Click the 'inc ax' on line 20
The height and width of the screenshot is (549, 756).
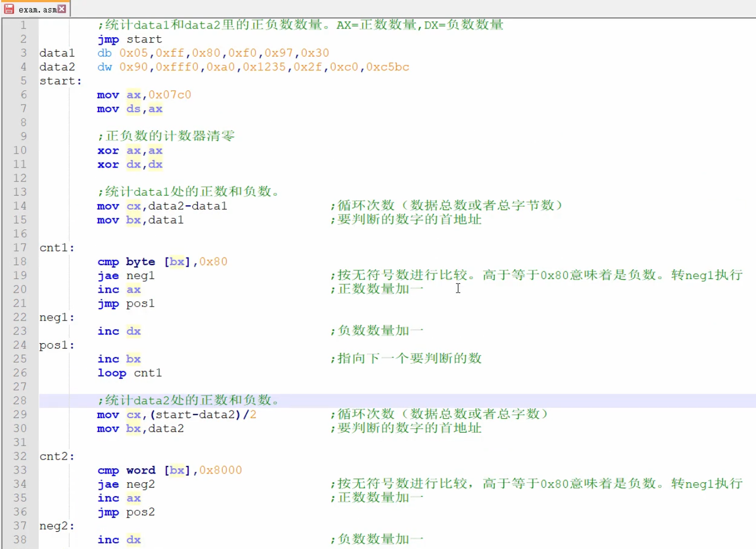click(119, 289)
